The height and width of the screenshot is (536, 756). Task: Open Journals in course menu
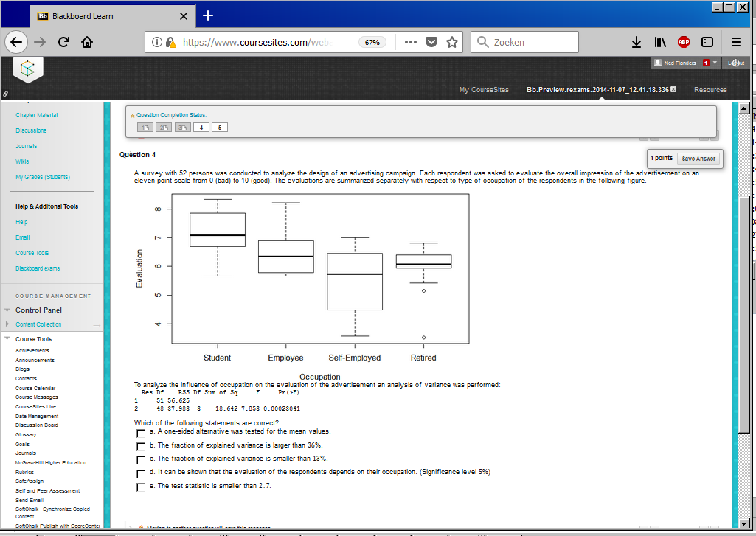click(x=26, y=146)
